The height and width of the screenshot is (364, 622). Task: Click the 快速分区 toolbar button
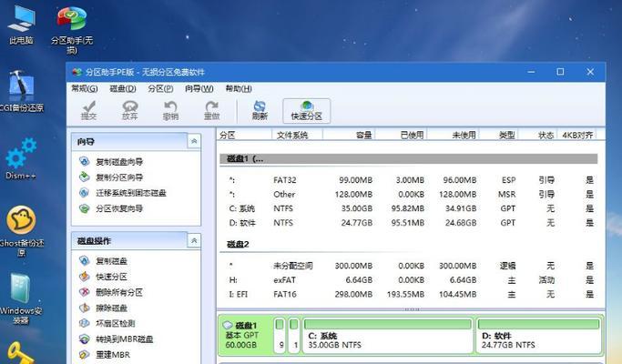[306, 111]
